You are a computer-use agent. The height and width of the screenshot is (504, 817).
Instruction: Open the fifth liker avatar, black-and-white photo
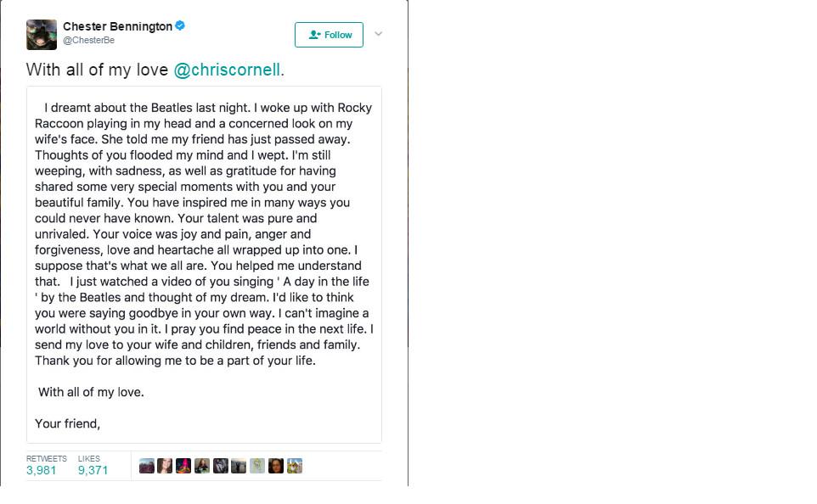point(221,466)
